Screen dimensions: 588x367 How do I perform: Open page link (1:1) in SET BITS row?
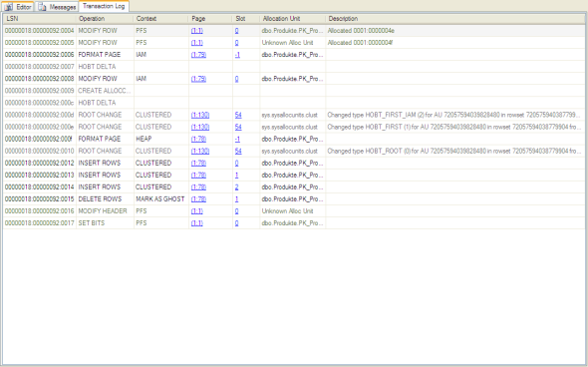click(197, 223)
